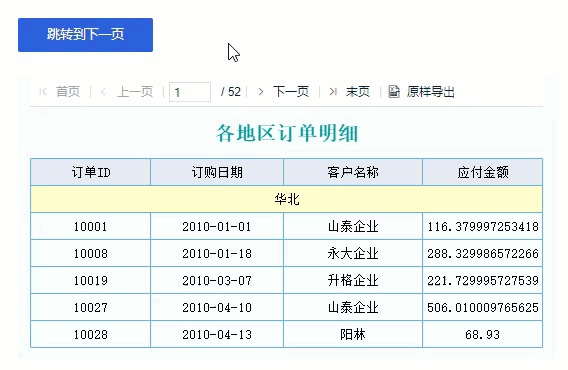Select the 客户名称 column header
Screen dimensions: 568x370
tap(353, 172)
